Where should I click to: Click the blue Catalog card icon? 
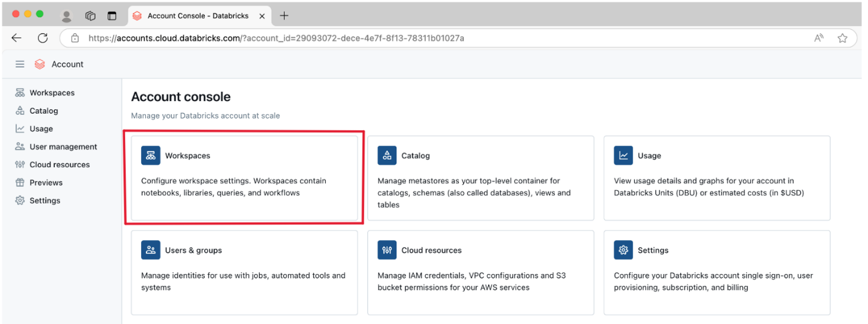[387, 156]
